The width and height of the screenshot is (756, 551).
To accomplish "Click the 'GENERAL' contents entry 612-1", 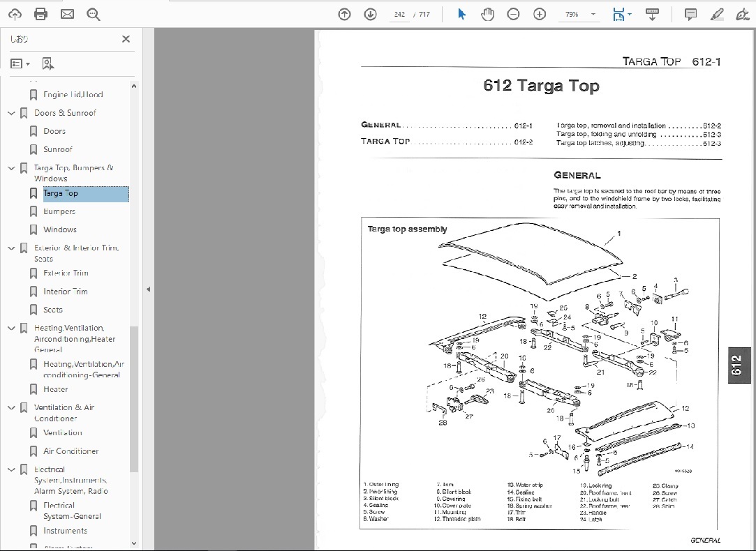I will [447, 126].
